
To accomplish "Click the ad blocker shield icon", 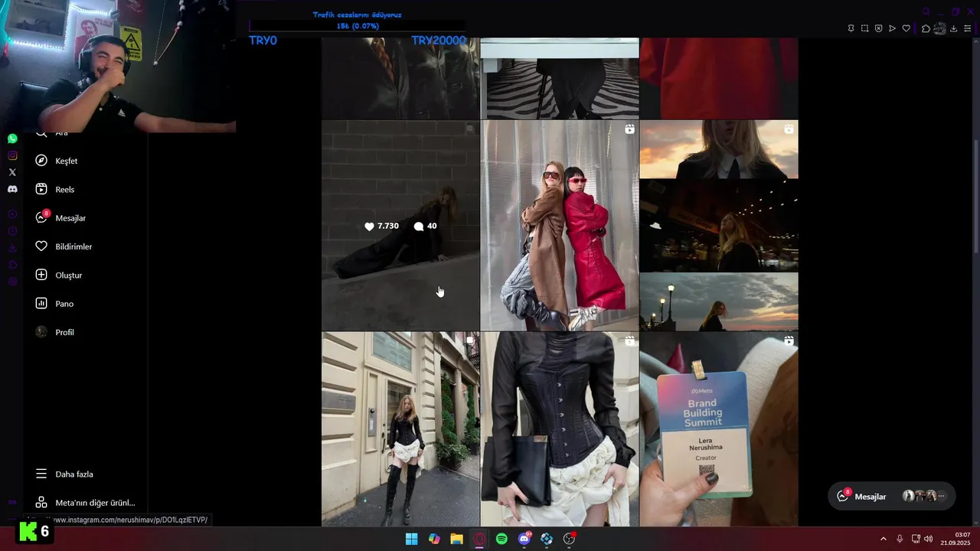I will tap(878, 28).
